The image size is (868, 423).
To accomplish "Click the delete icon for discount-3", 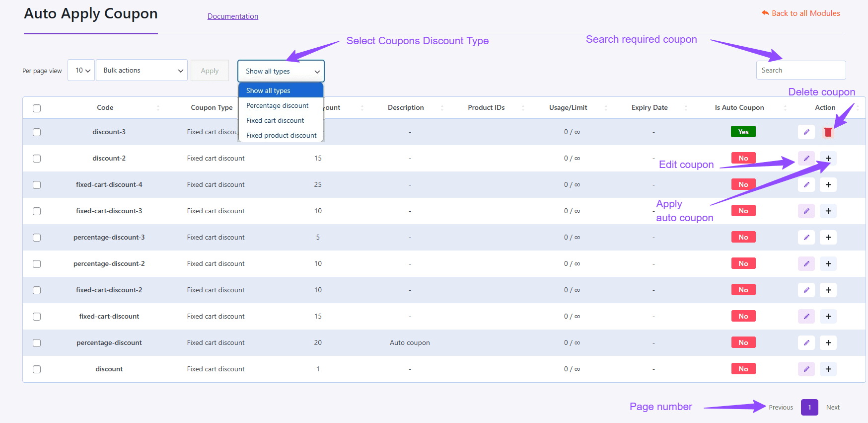I will tap(828, 132).
